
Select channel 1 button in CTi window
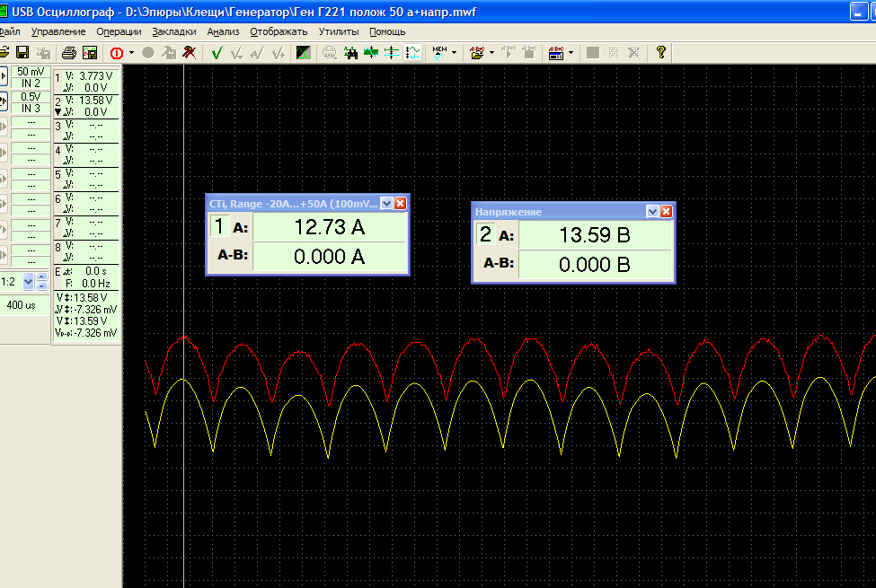click(x=219, y=226)
